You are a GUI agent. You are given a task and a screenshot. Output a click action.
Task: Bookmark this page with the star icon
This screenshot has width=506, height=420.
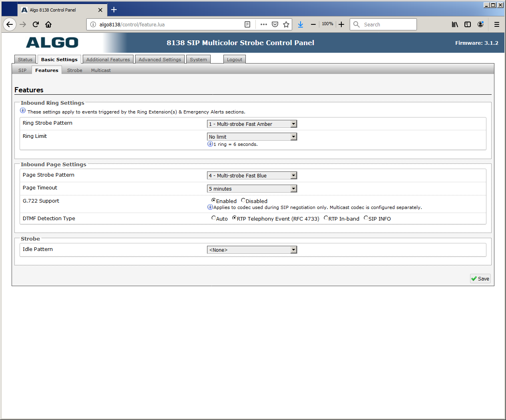coord(286,24)
